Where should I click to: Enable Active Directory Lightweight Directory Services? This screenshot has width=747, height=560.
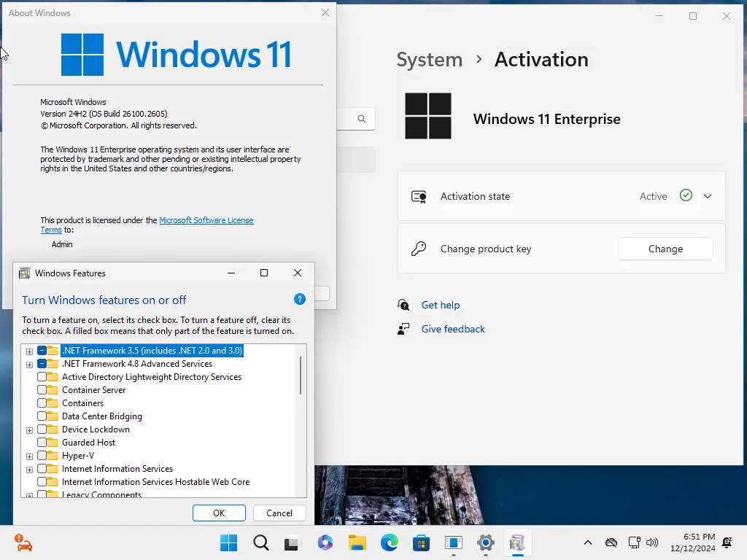click(x=42, y=377)
